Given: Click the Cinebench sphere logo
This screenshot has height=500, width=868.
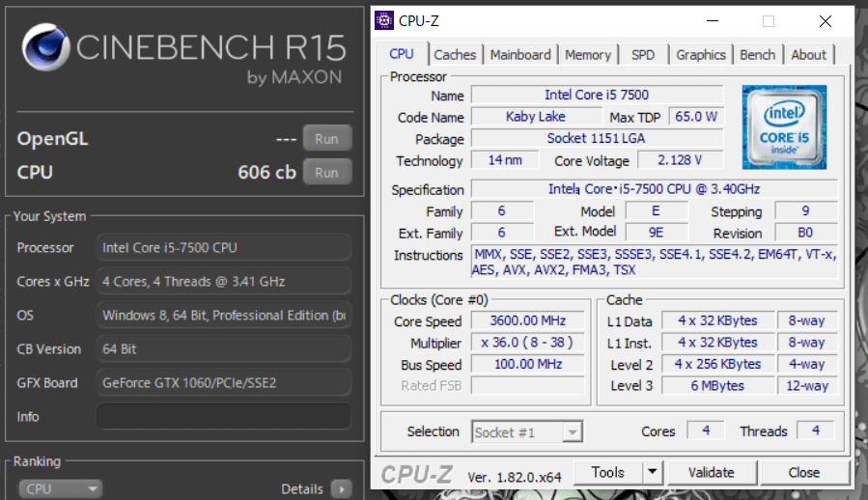Looking at the screenshot, I should (46, 47).
